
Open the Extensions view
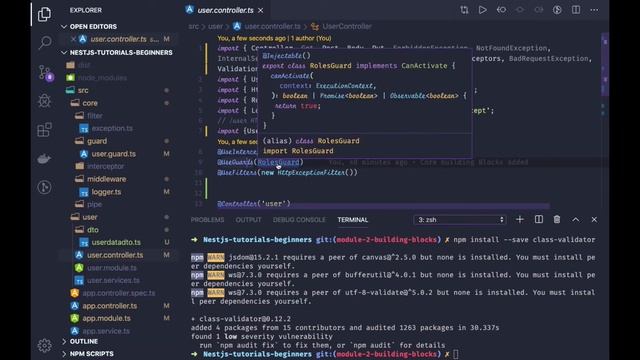[44, 130]
